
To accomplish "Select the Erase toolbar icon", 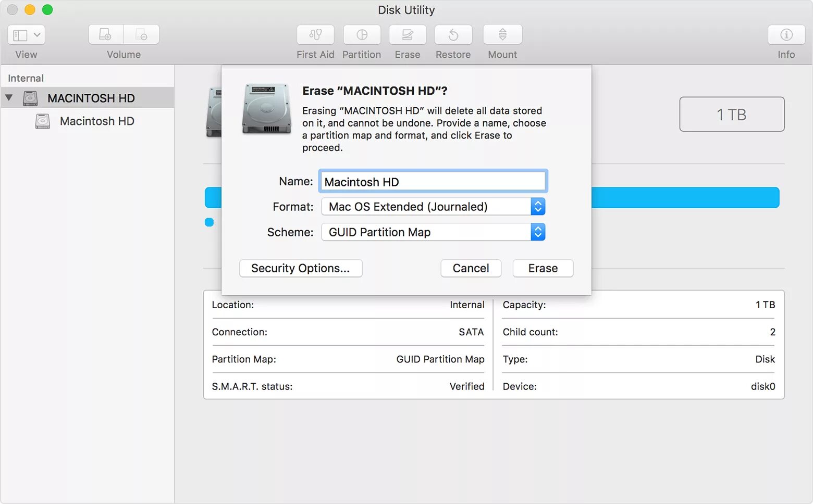I will click(x=408, y=35).
